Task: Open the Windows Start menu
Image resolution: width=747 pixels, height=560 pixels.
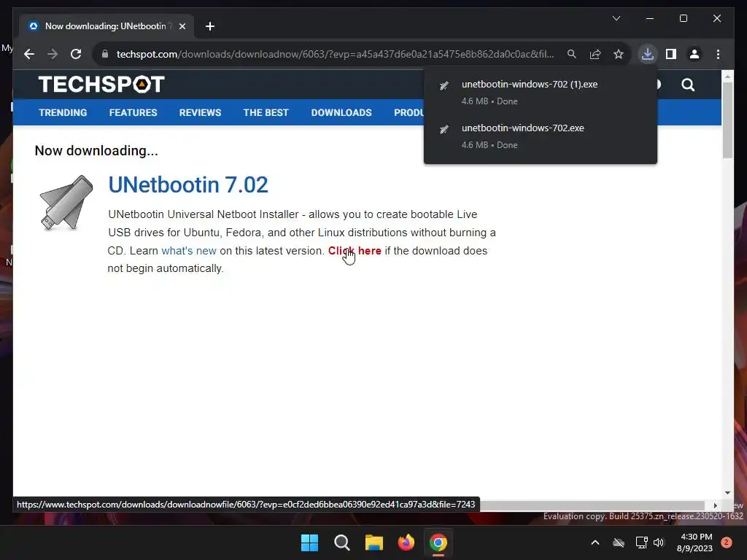Action: coord(309,542)
